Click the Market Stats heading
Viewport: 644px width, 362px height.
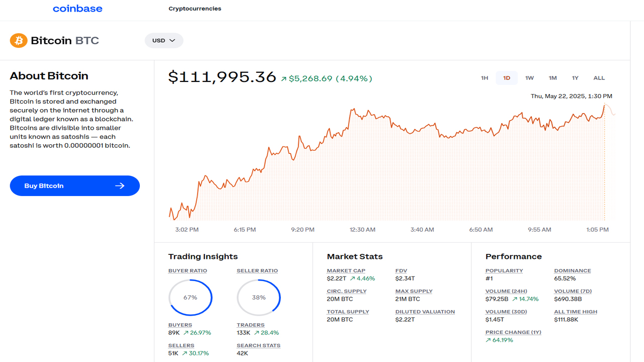click(x=355, y=256)
